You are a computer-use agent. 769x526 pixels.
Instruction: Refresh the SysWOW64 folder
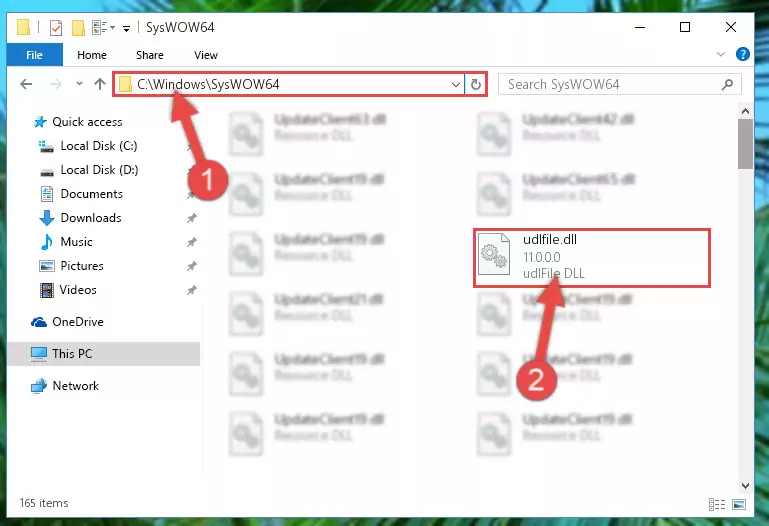pyautogui.click(x=475, y=84)
